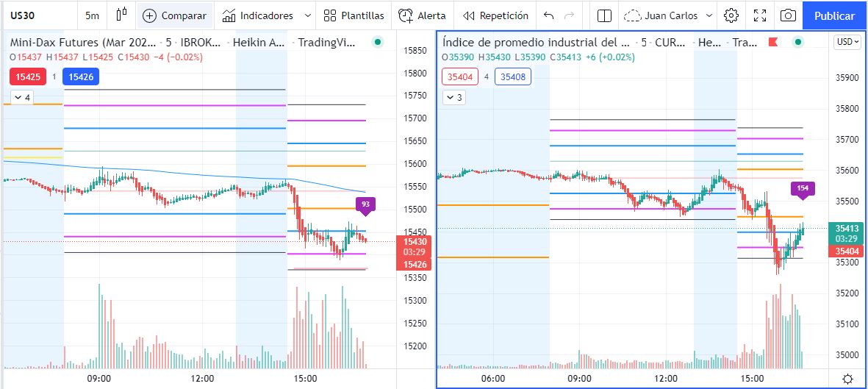Click the undo arrow icon
Screen dimensions: 868x389
(x=548, y=15)
